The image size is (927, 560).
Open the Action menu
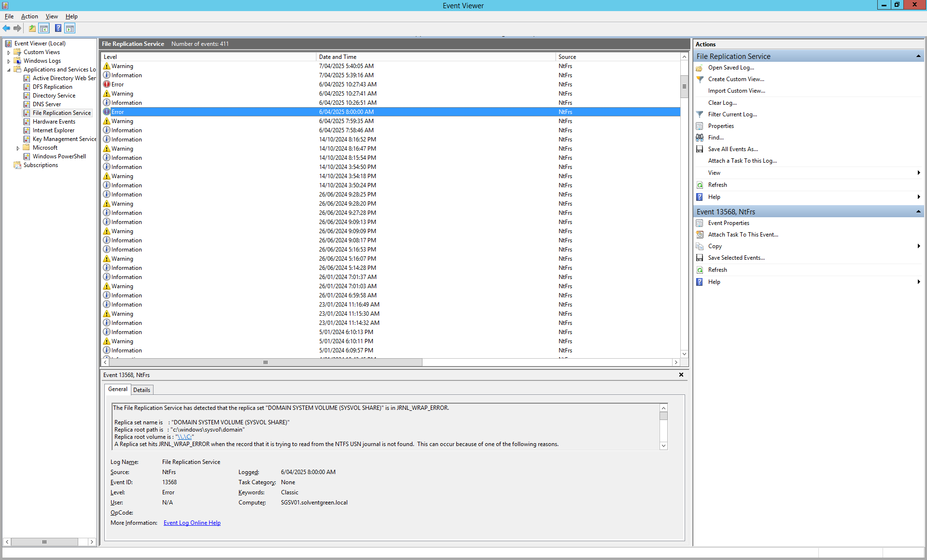tap(29, 16)
